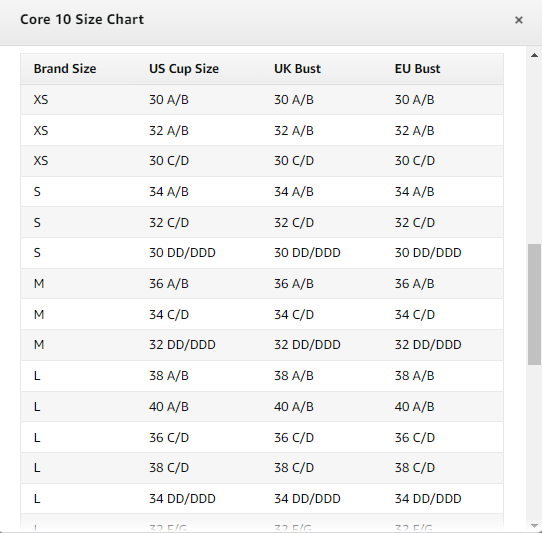Image resolution: width=542 pixels, height=533 pixels.
Task: Select US Cup Size 30 C/D cell
Action: pyautogui.click(x=169, y=161)
